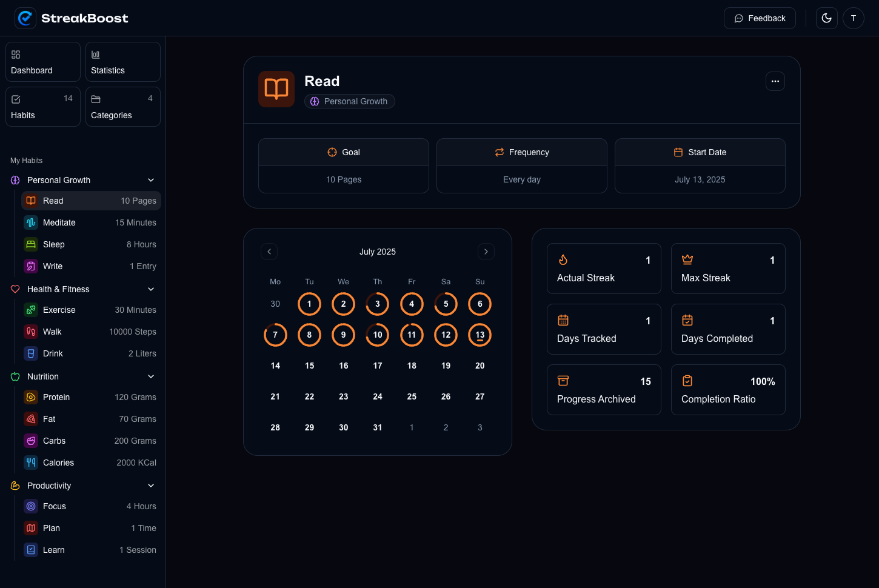Switch to the Statistics view
Viewport: 879px width, 588px height.
tap(122, 61)
